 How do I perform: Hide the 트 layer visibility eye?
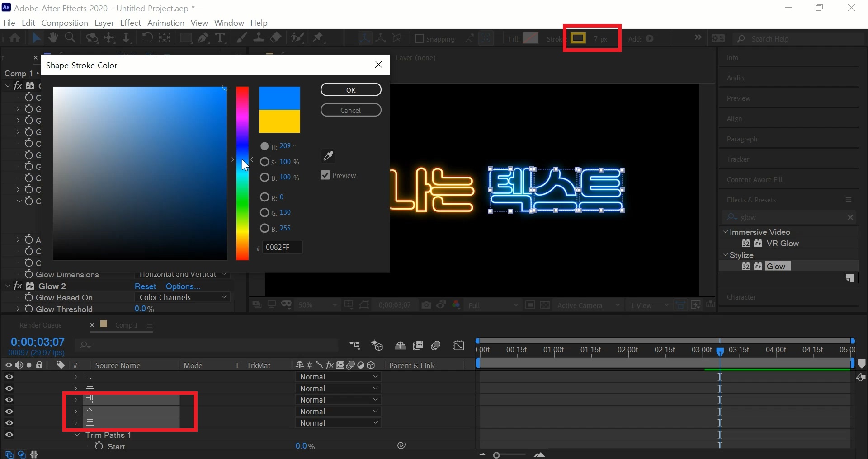click(x=9, y=423)
